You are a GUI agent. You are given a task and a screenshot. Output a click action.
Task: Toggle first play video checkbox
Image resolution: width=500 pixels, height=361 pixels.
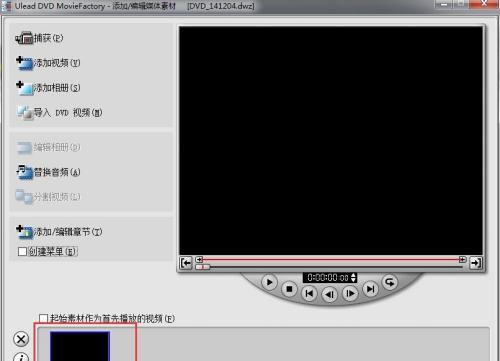(43, 318)
